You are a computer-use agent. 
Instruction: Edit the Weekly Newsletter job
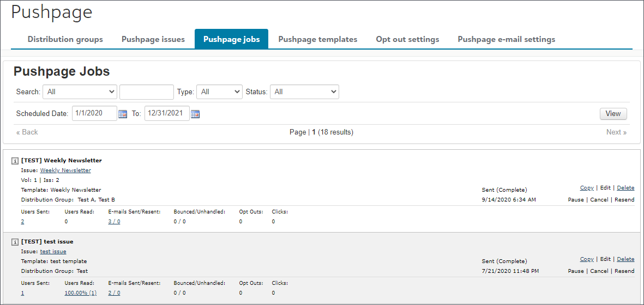click(605, 188)
